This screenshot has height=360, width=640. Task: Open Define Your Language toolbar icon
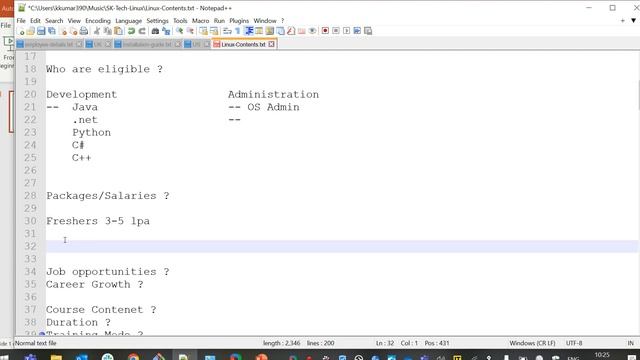pyautogui.click(x=259, y=31)
